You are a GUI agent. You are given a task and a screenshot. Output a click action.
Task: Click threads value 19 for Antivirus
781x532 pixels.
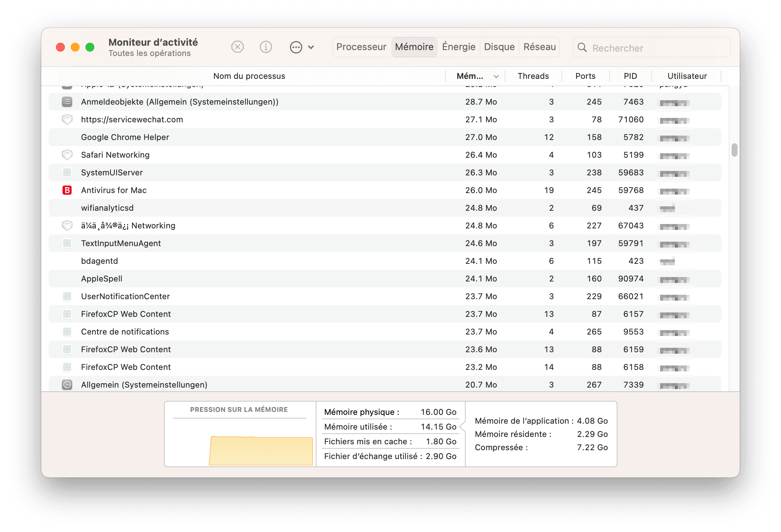click(549, 190)
